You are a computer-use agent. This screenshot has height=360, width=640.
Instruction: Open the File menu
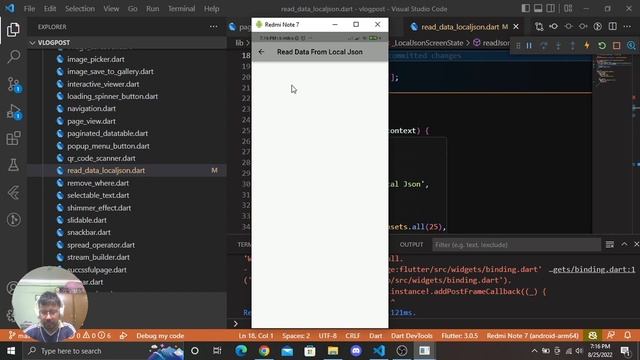click(x=29, y=9)
